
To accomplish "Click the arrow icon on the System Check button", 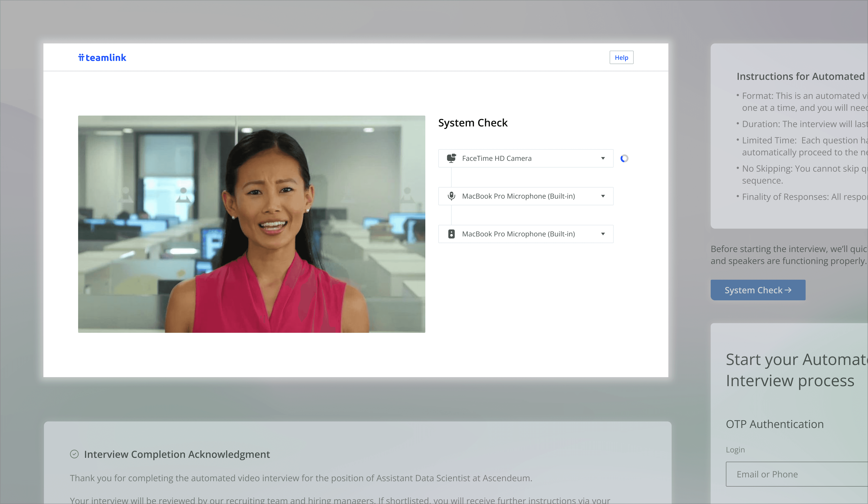I will pos(788,290).
